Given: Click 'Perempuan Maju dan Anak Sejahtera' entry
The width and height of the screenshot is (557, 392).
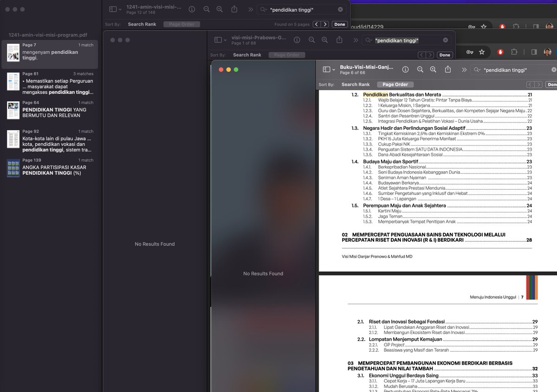Looking at the screenshot, I should pos(404,206).
